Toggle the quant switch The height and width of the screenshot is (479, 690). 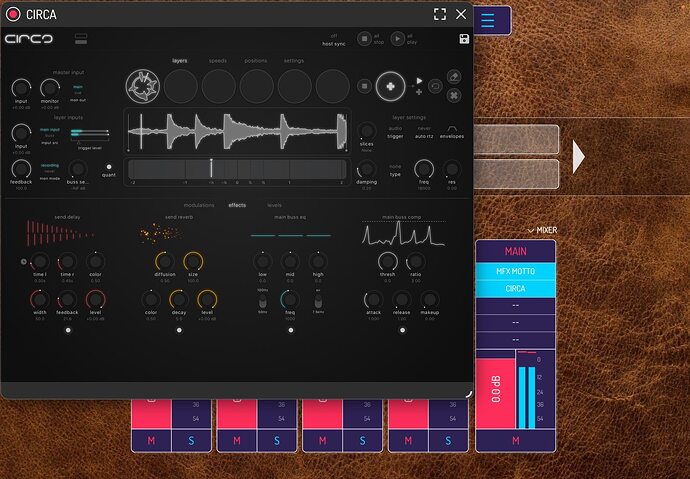[x=109, y=167]
